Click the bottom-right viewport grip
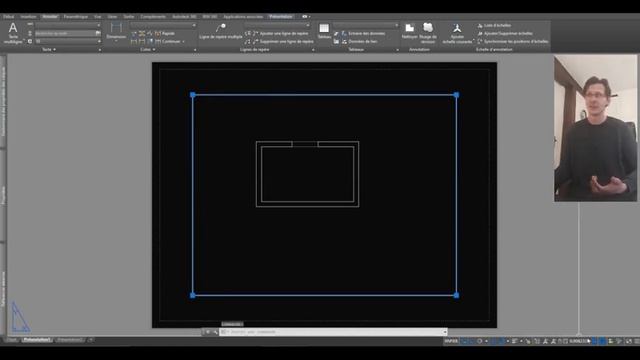Screen dimensions: 640x360 click(x=456, y=295)
